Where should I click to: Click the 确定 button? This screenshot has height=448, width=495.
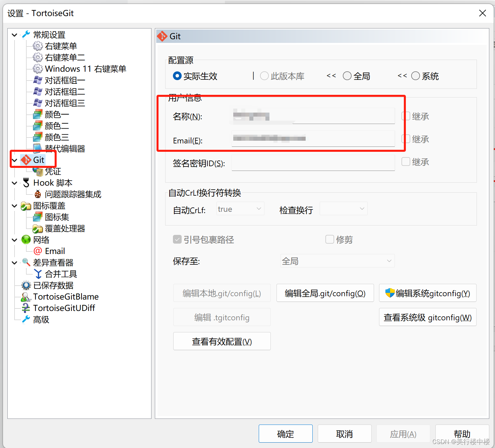pos(286,434)
